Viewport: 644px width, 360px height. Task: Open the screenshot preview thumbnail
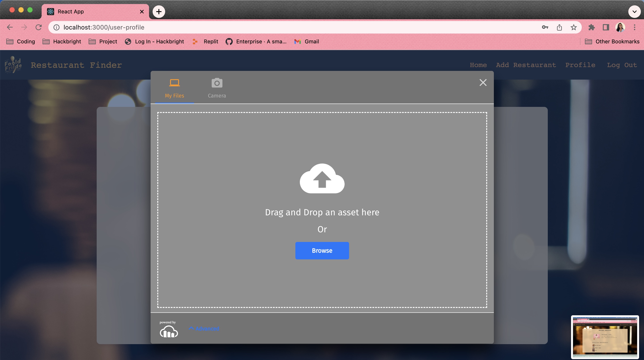click(x=605, y=337)
